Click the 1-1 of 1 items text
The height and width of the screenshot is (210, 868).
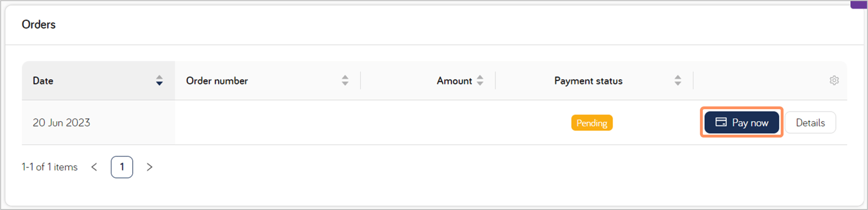[x=49, y=167]
